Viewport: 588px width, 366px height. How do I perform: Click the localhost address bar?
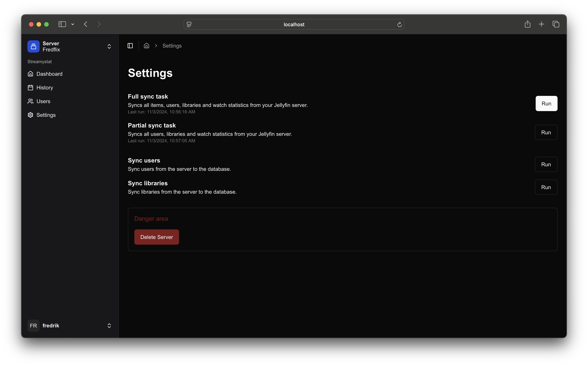[294, 25]
